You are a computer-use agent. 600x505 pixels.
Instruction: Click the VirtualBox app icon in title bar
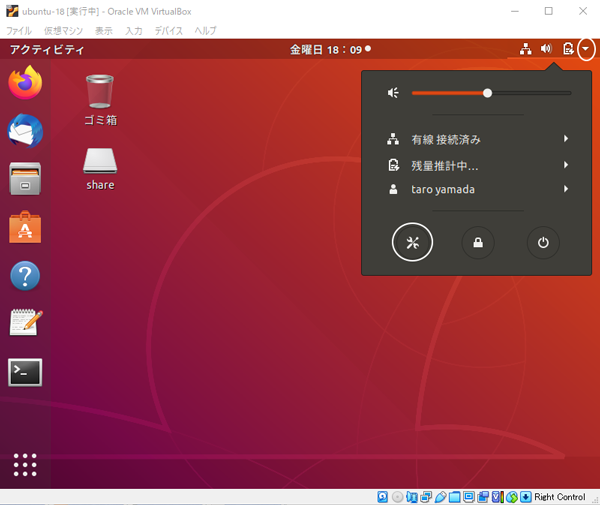(x=12, y=11)
